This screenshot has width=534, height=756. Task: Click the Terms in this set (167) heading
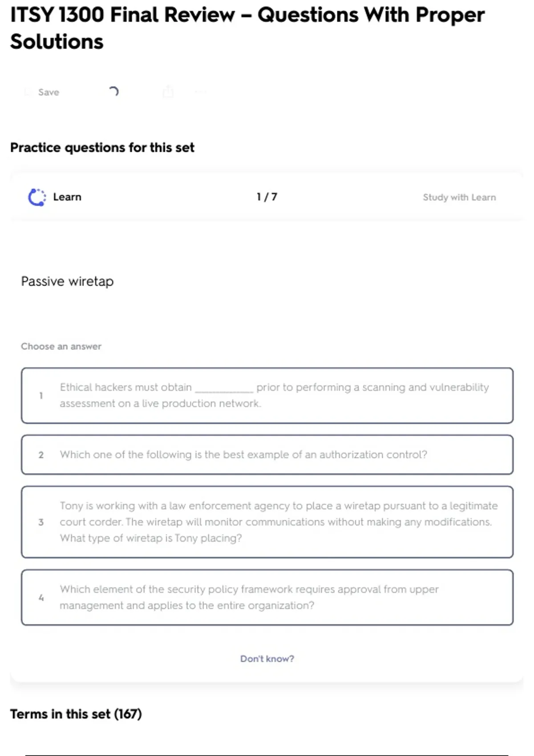76,714
